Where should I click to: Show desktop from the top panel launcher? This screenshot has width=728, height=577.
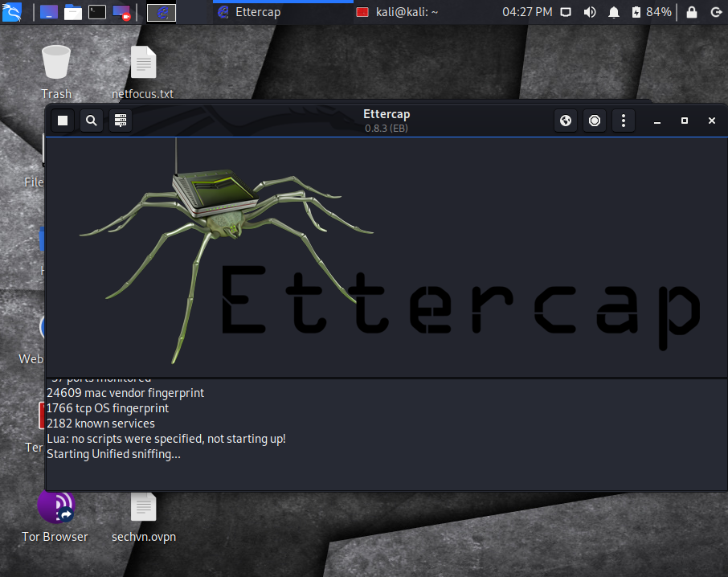pyautogui.click(x=49, y=12)
